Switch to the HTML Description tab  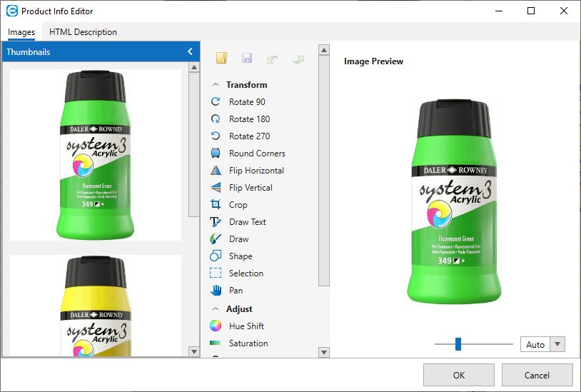[83, 32]
